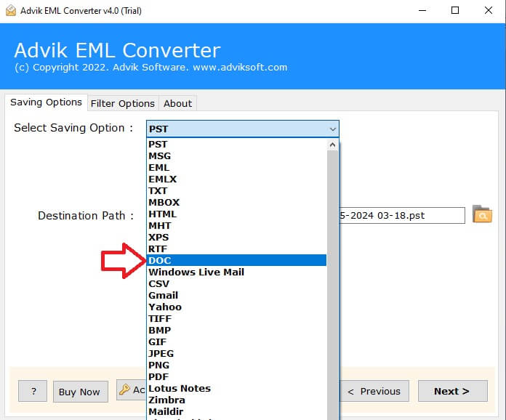Maximize the Advik EML Converter window

(455, 10)
